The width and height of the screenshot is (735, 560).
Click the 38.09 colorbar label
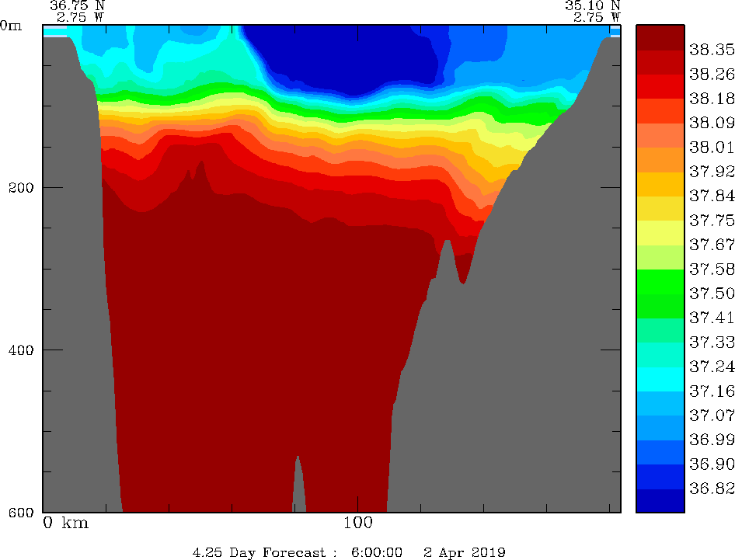711,123
